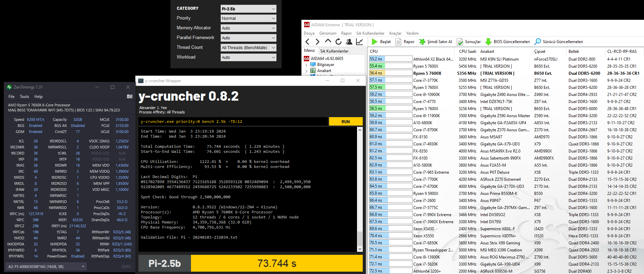Switch to Sık Kullanılanlar sidebar tab
The image size is (644, 274).
(334, 51)
